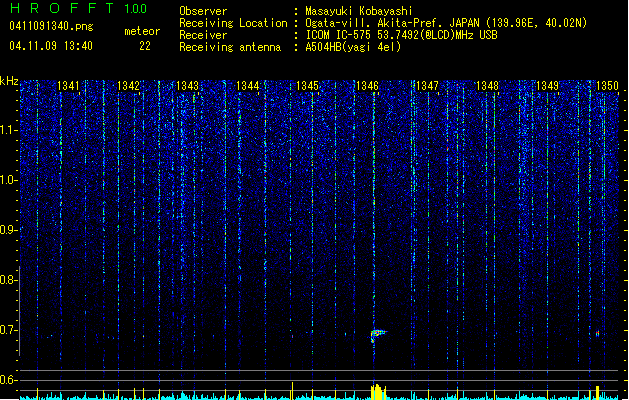Screen dimensions: 629x400
Task: Click the 0.8 kHz axis label
Action: tap(8, 280)
